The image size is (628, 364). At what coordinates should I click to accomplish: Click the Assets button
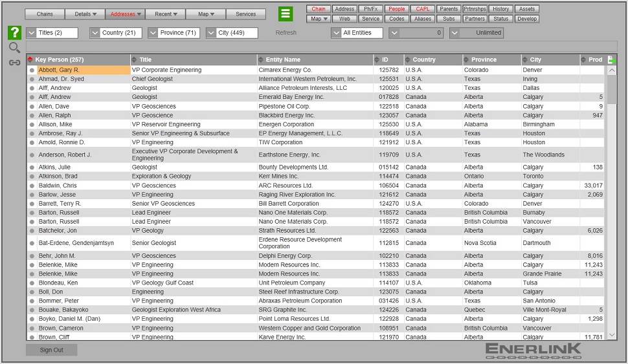coord(526,9)
